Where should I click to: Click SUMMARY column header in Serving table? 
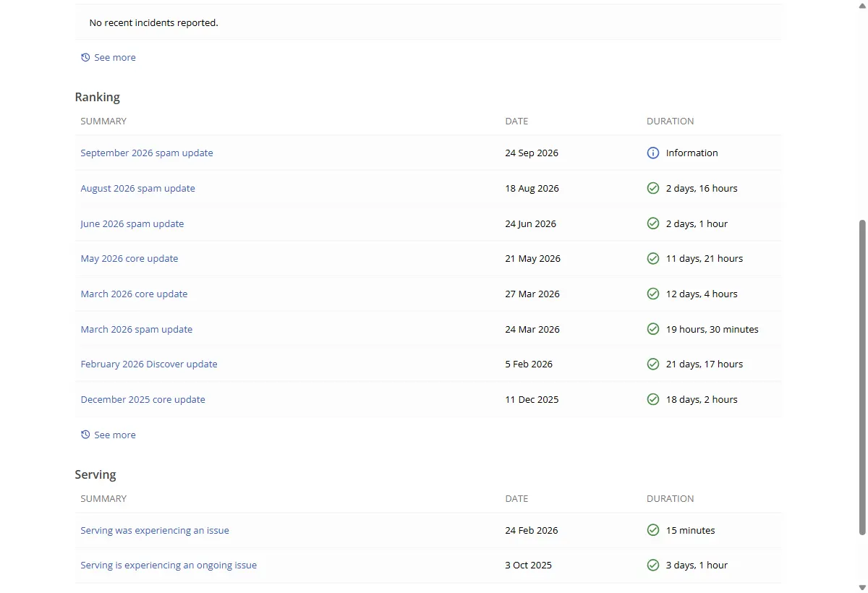point(103,498)
